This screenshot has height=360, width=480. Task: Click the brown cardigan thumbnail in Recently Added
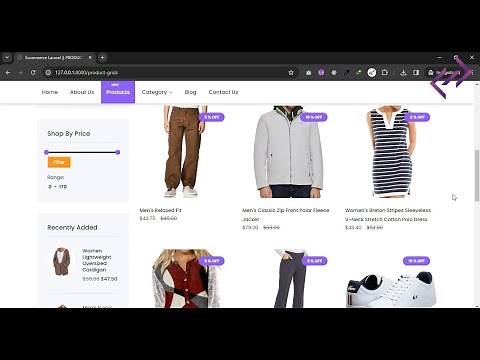pyautogui.click(x=62, y=262)
